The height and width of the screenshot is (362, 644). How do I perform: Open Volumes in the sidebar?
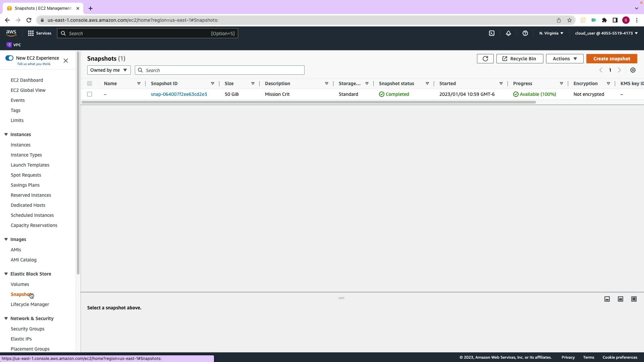coord(20,284)
